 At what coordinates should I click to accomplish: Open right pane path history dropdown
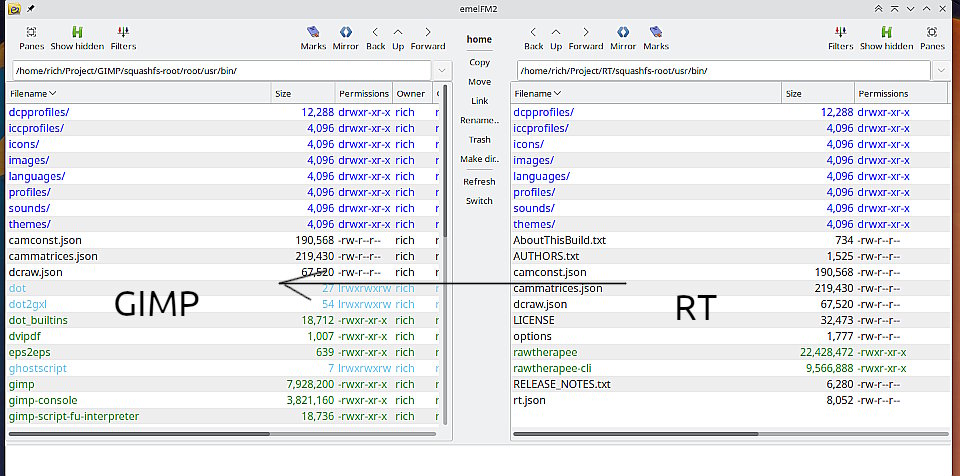942,70
